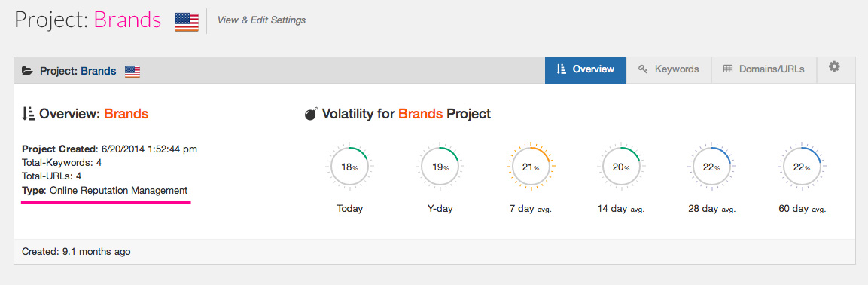Open the Keywords tab
Image resolution: width=868 pixels, height=285 pixels.
(669, 70)
